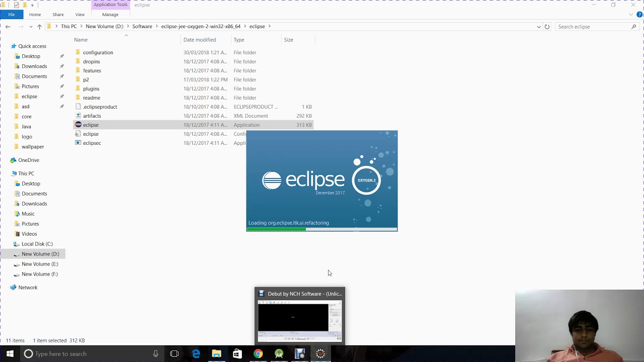Click the artifacts XML file icon
The height and width of the screenshot is (362, 644).
point(78,116)
